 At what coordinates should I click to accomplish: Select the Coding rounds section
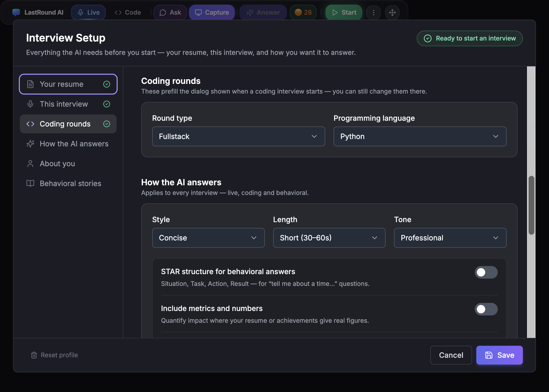click(x=68, y=124)
